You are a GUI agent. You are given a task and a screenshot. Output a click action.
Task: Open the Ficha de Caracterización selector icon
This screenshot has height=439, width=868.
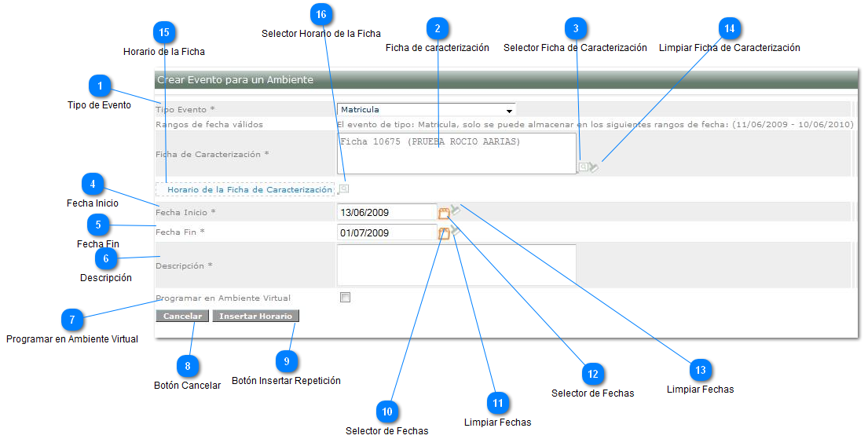[582, 166]
